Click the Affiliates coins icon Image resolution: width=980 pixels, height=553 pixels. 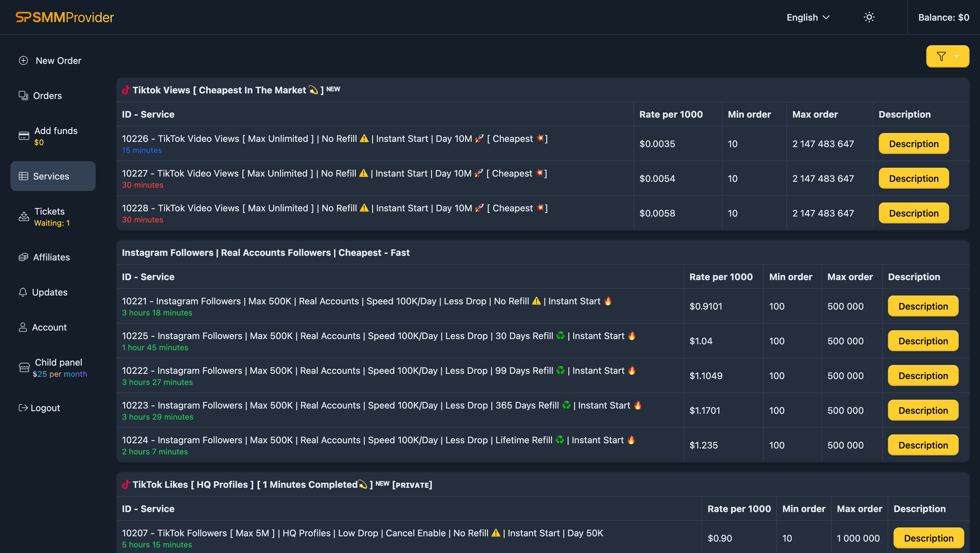pos(24,257)
